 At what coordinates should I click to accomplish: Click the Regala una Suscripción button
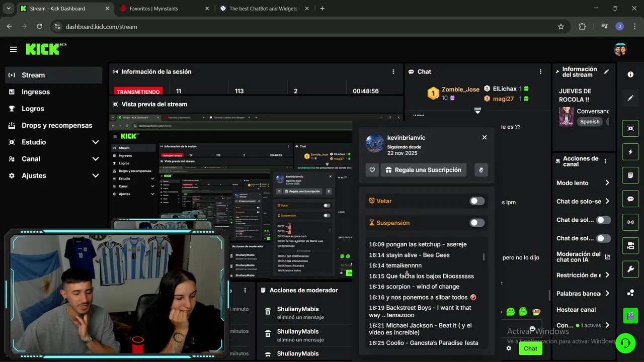click(423, 170)
